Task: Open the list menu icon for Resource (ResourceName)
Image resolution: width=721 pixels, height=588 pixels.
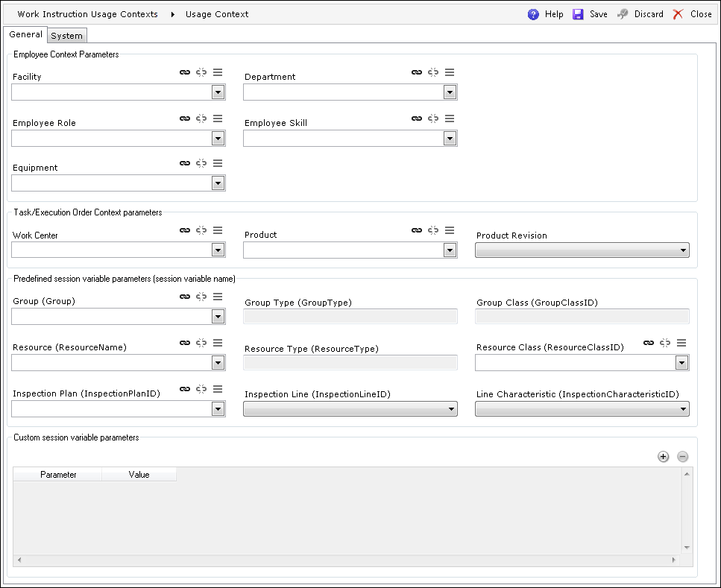Action: click(218, 343)
